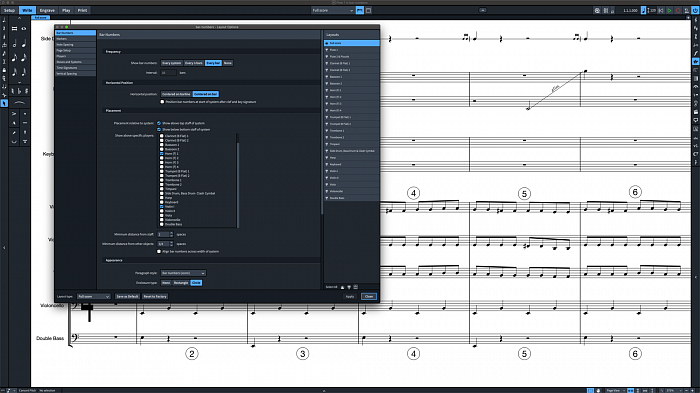The height and width of the screenshot is (393, 700).
Task: Select the slur tool in Notes toolbox
Action: (x=19, y=103)
